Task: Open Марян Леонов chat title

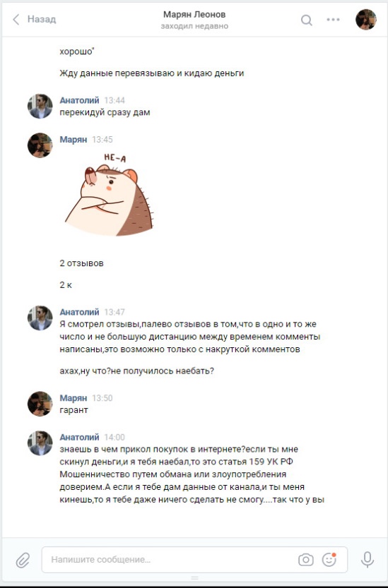Action: tap(194, 15)
